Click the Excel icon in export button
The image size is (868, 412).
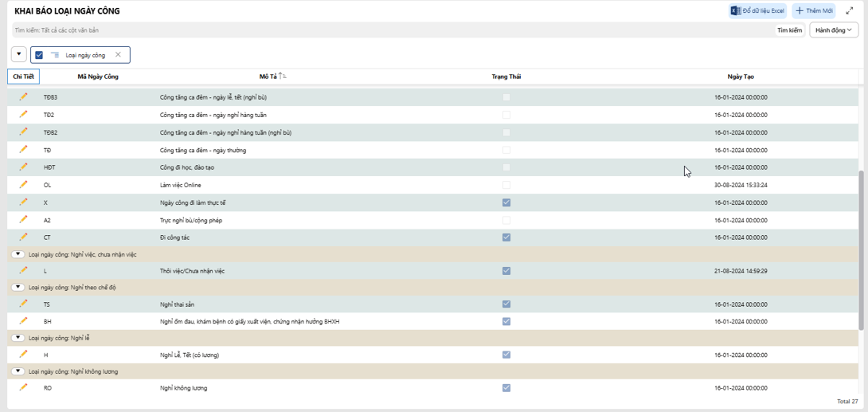tap(737, 10)
